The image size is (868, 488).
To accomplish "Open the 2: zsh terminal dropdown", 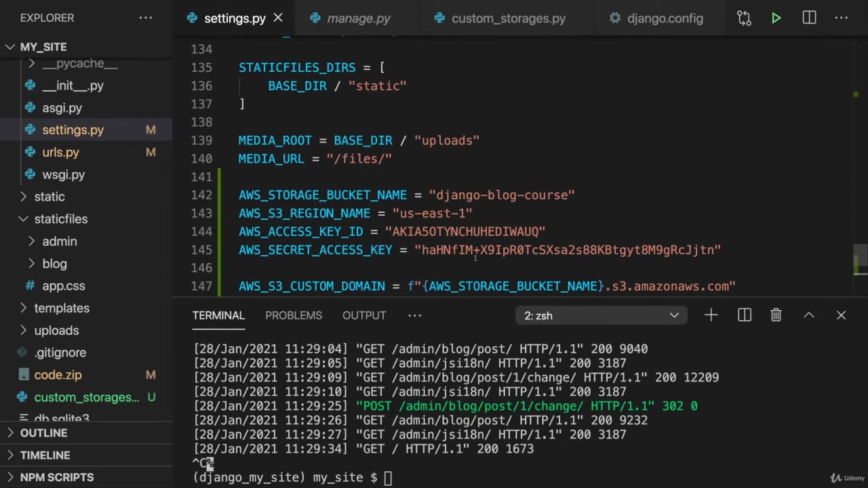I will tap(601, 315).
